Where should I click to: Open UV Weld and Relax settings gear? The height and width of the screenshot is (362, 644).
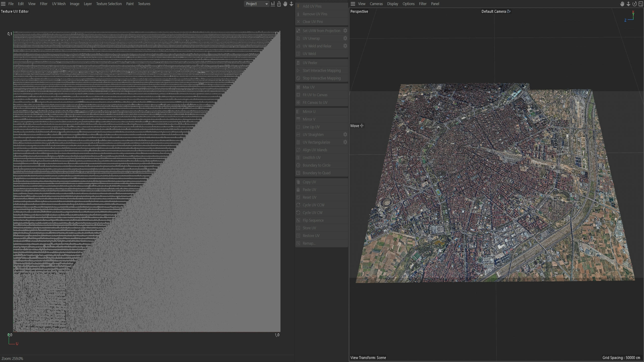345,46
